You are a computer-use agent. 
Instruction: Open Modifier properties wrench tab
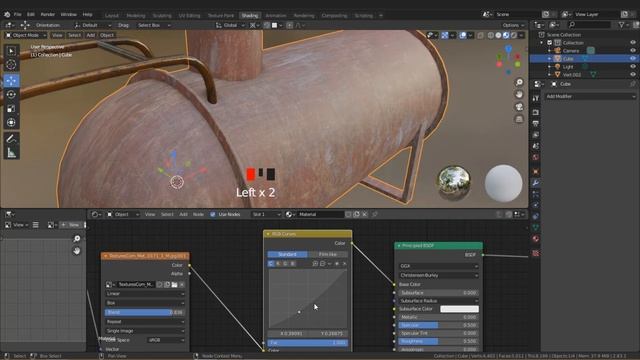pos(536,183)
